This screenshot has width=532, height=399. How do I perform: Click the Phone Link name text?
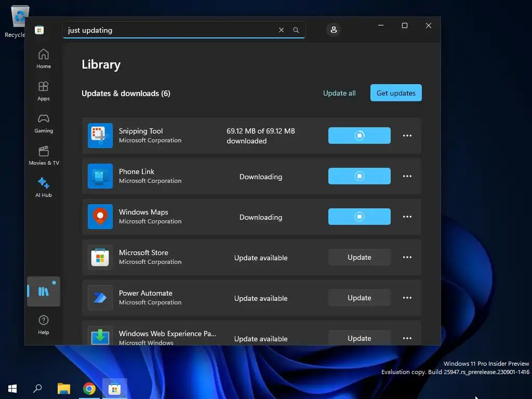(137, 171)
